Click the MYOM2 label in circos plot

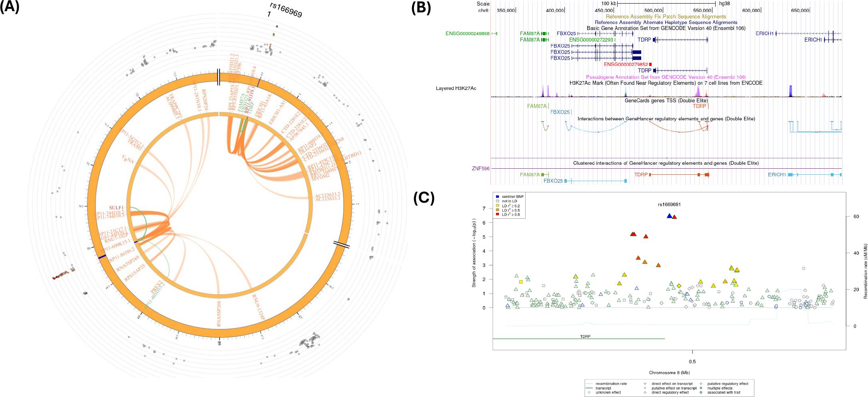pos(320,177)
